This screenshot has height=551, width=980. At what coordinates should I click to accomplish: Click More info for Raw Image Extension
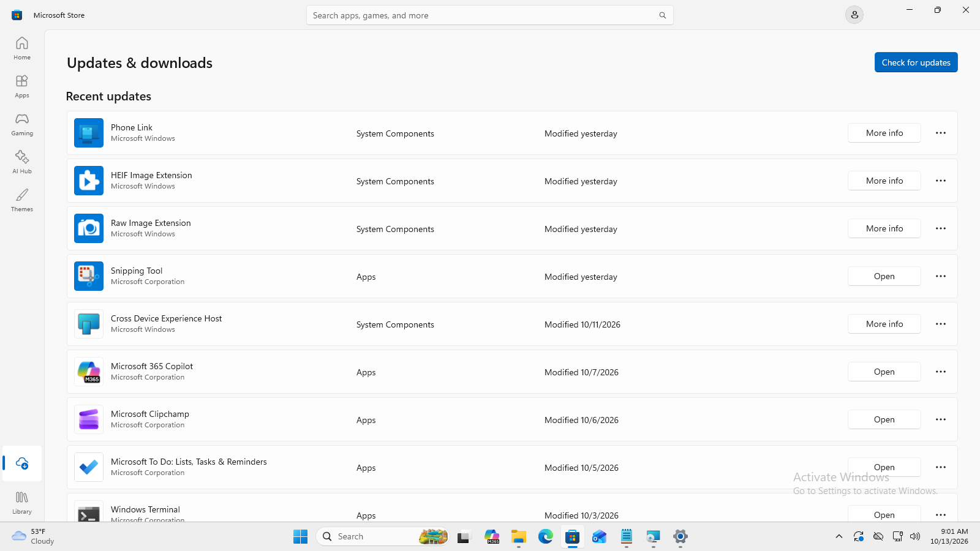[884, 228]
